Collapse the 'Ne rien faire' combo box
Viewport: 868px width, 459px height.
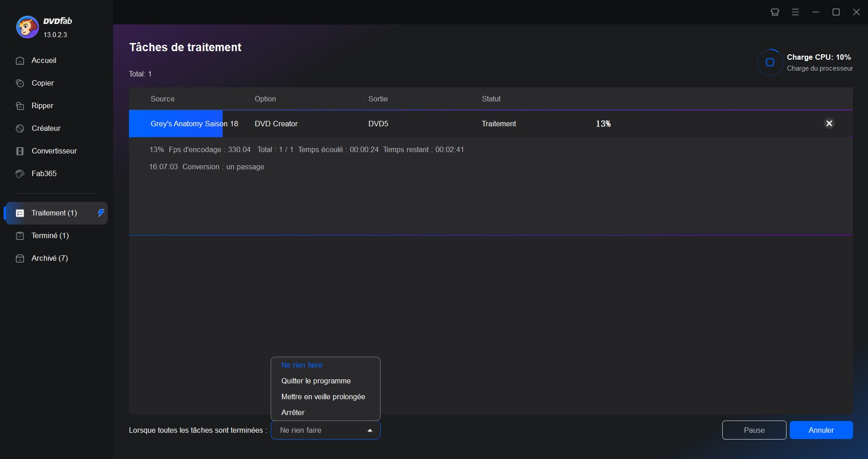coord(325,430)
